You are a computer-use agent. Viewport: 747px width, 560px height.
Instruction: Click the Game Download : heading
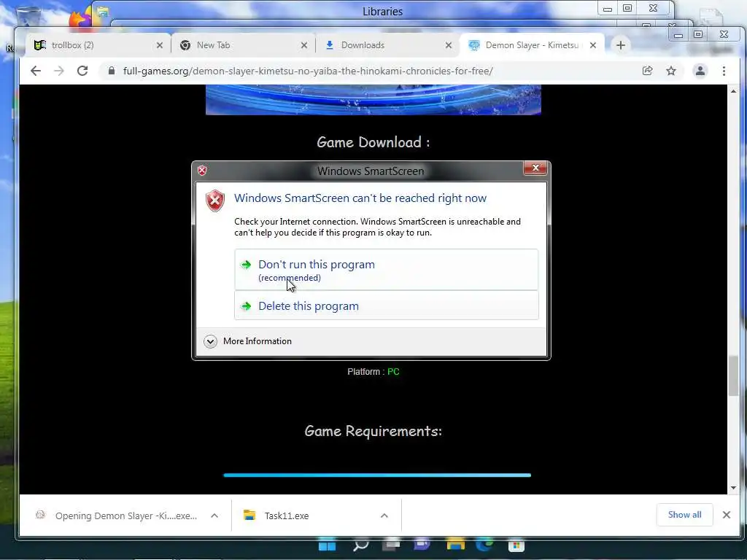point(373,142)
